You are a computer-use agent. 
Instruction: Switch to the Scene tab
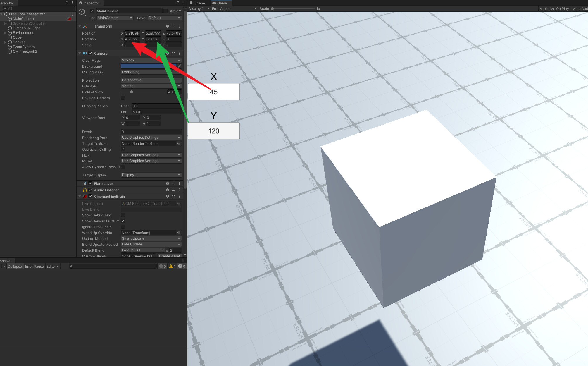(x=198, y=3)
